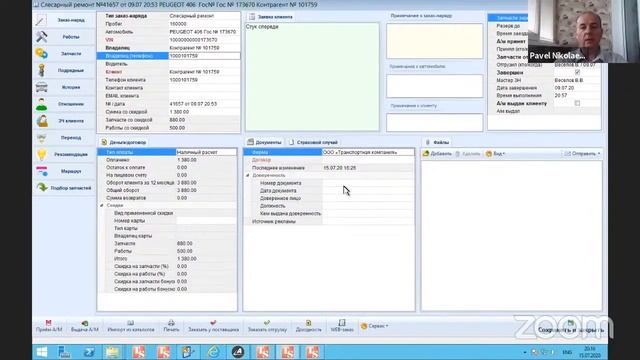This screenshot has width=640, height=360.
Task: Select the Мастер ЗН row
Action: pos(544,80)
